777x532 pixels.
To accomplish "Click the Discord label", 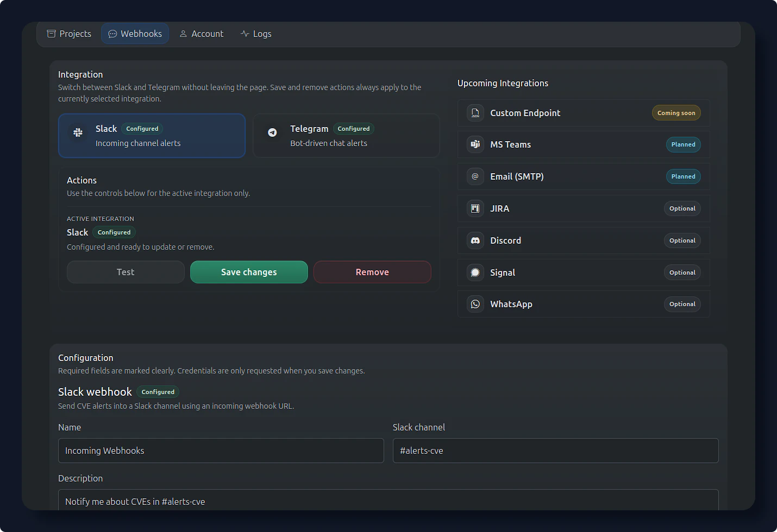I will click(506, 240).
